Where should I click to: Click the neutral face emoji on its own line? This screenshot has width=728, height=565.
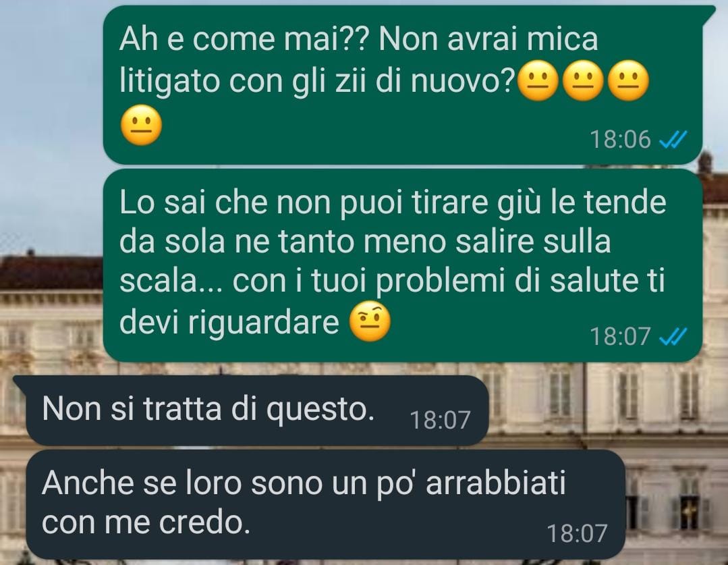pyautogui.click(x=141, y=126)
